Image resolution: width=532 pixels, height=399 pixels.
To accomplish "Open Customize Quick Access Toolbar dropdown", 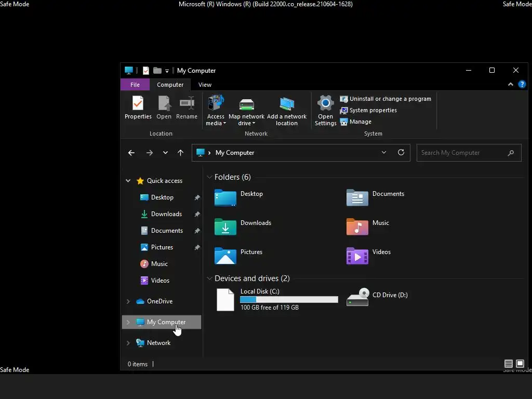I will coord(167,71).
